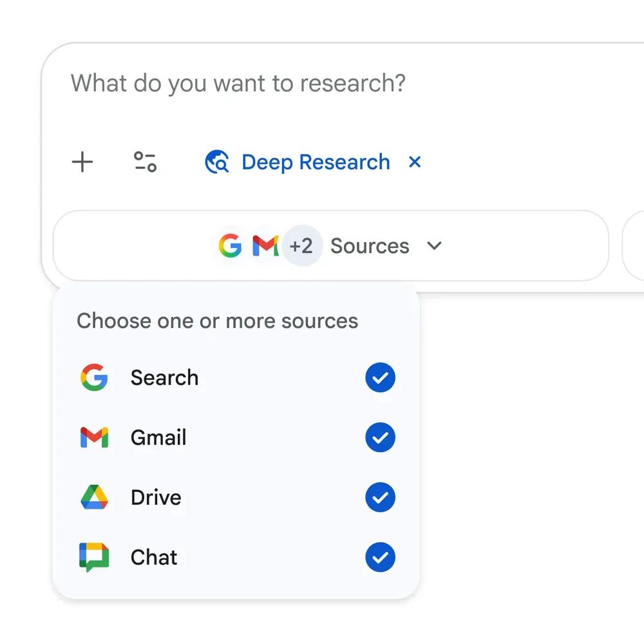Click the Deep Research globe icon
The width and height of the screenshot is (644, 644).
coord(218,162)
